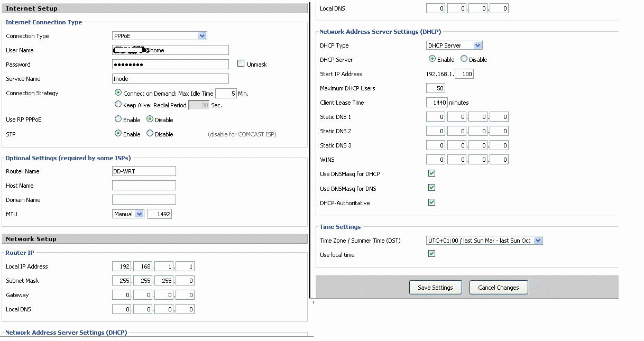
Task: Tick the Unmask password checkbox
Action: [241, 64]
